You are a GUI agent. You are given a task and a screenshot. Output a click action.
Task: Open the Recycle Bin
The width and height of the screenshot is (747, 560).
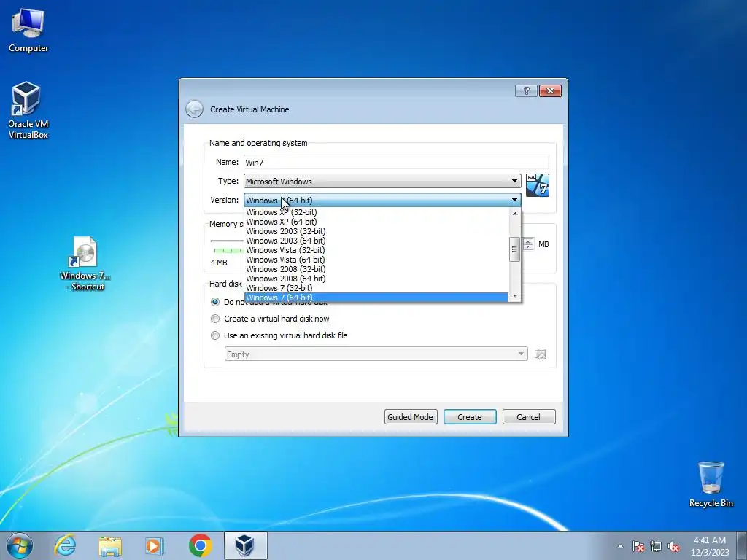[711, 484]
